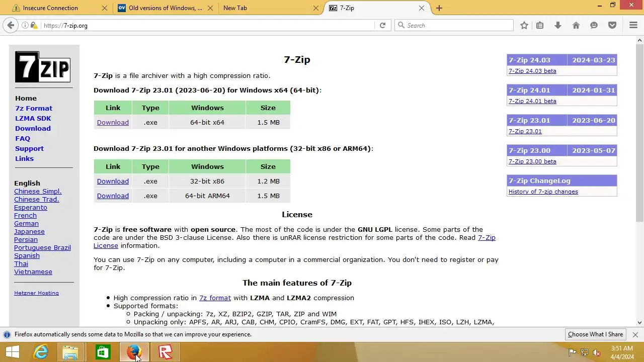Bookmark this page with the star icon
Viewport: 644px width, 362px height.
coord(524,25)
